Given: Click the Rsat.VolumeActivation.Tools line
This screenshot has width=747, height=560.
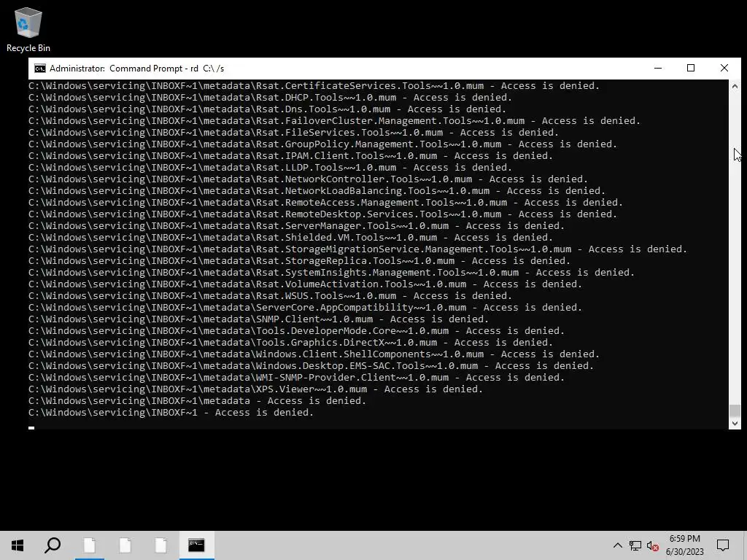Looking at the screenshot, I should pyautogui.click(x=306, y=284).
